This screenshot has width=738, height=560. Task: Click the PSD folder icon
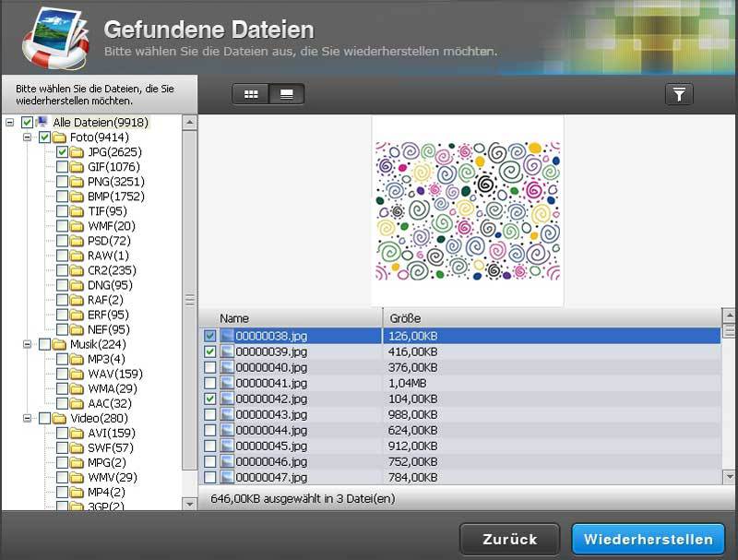click(x=77, y=241)
